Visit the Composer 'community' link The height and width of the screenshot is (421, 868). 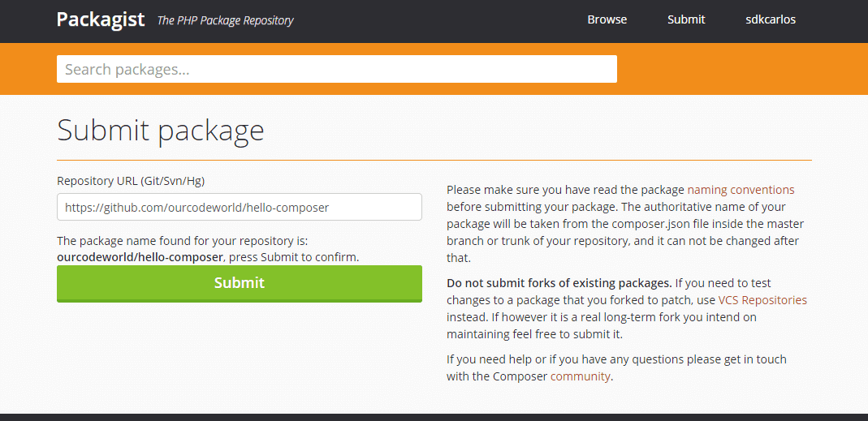point(580,376)
